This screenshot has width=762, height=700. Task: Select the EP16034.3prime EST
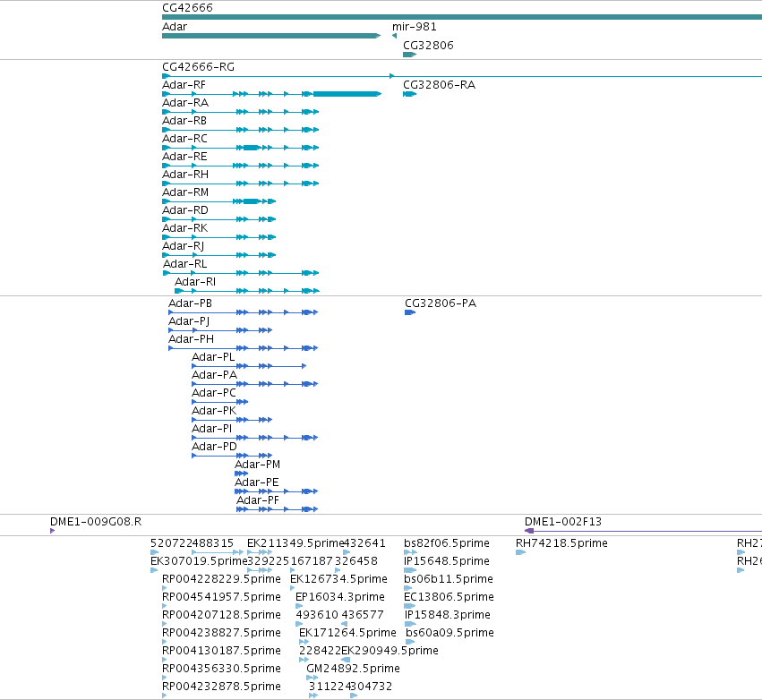339,597
